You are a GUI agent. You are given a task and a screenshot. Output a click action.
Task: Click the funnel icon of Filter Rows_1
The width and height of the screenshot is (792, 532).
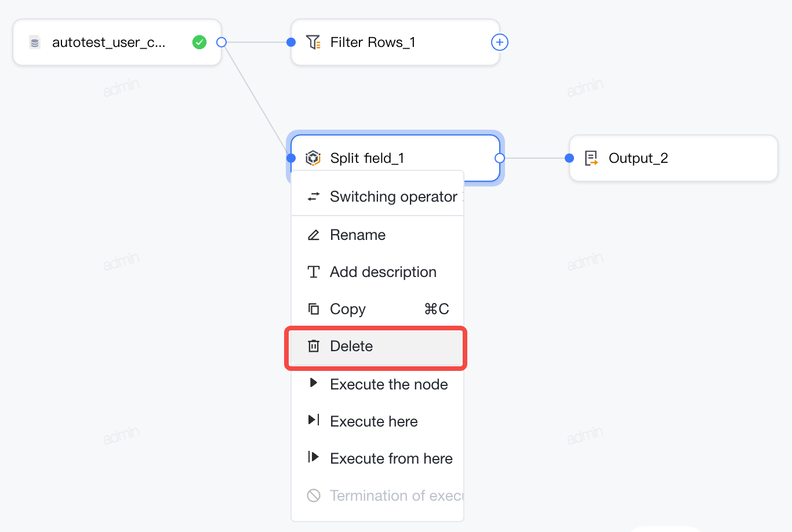pyautogui.click(x=313, y=42)
